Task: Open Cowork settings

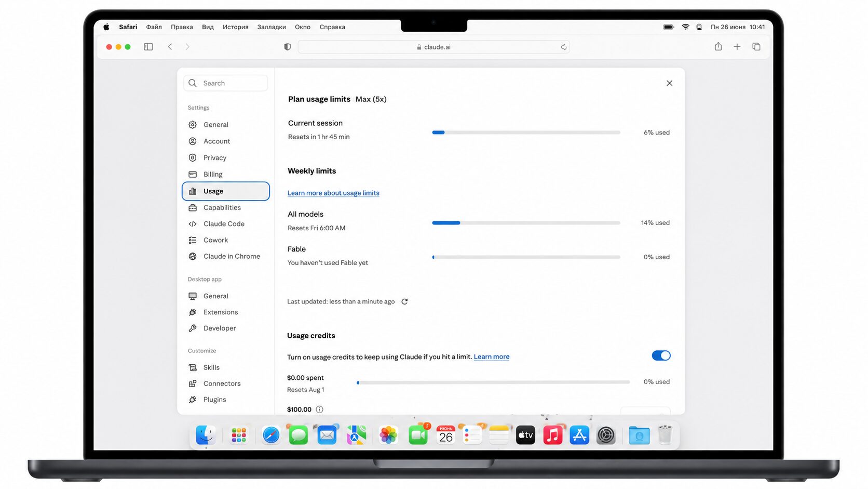Action: (x=226, y=240)
